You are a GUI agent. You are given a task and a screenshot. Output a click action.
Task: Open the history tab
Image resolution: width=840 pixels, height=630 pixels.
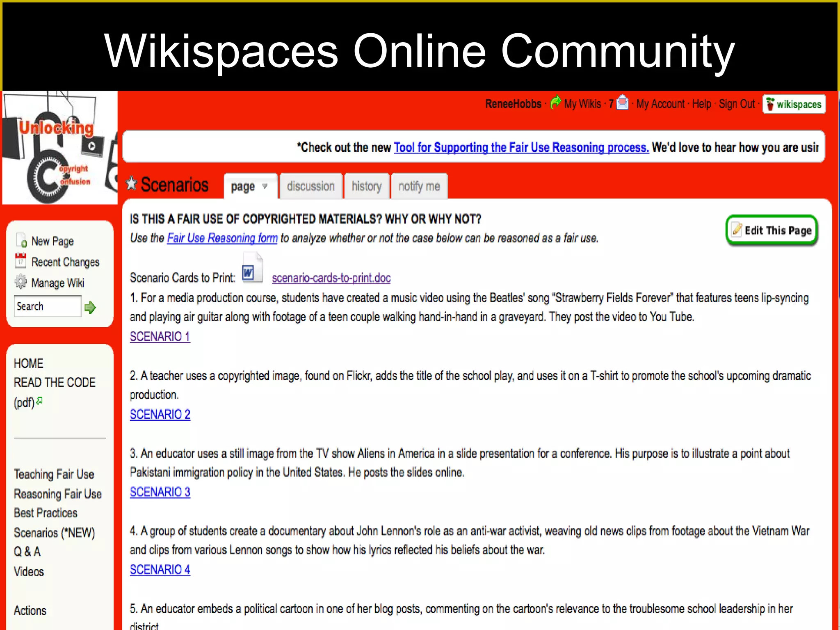(366, 186)
